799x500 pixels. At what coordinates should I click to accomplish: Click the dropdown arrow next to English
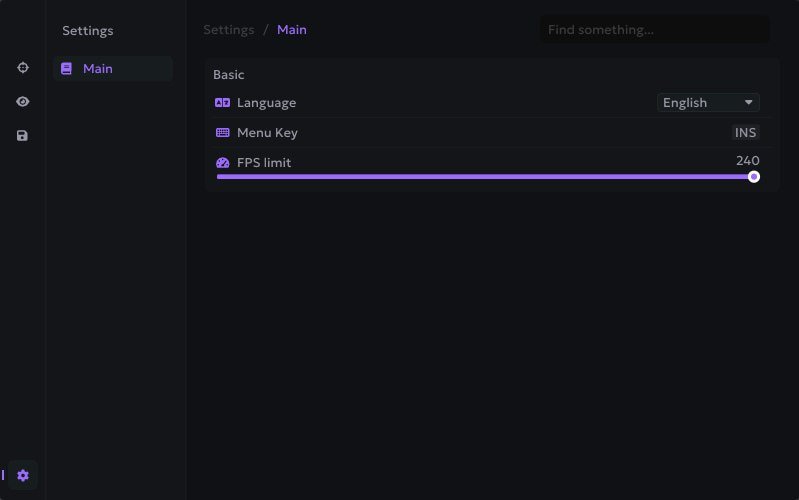(748, 103)
